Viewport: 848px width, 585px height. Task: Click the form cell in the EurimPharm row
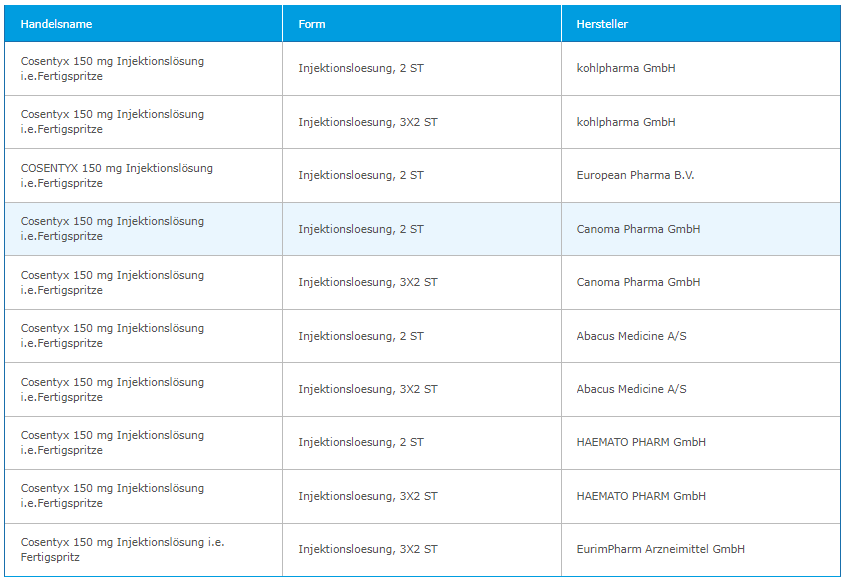coord(367,549)
